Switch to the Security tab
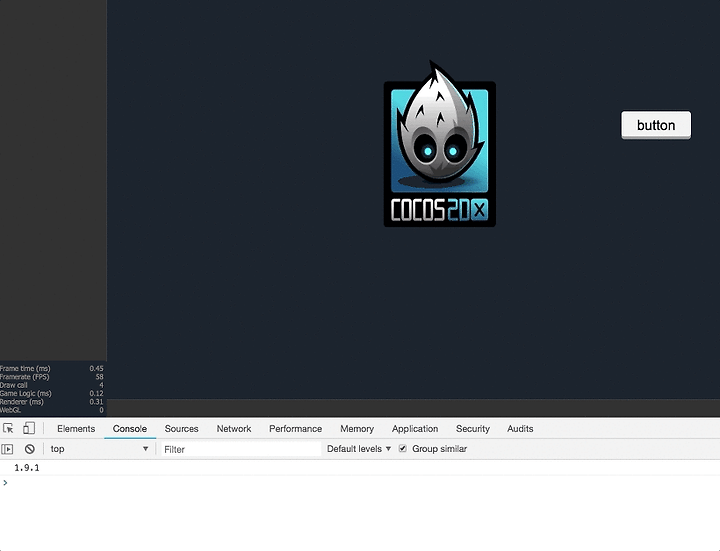 472,428
